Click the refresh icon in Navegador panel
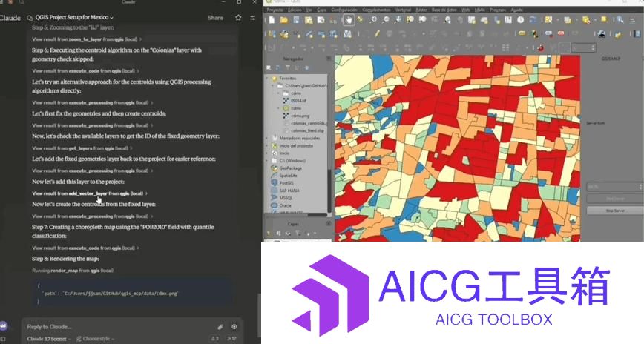 pyautogui.click(x=278, y=67)
